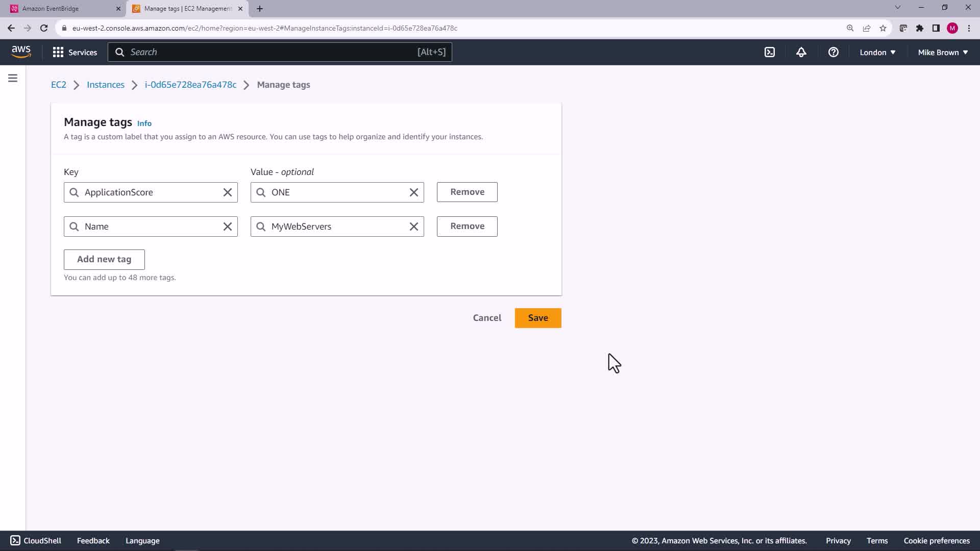Remove the ApplicationScore tag row
The width and height of the screenshot is (980, 551).
[x=467, y=192]
